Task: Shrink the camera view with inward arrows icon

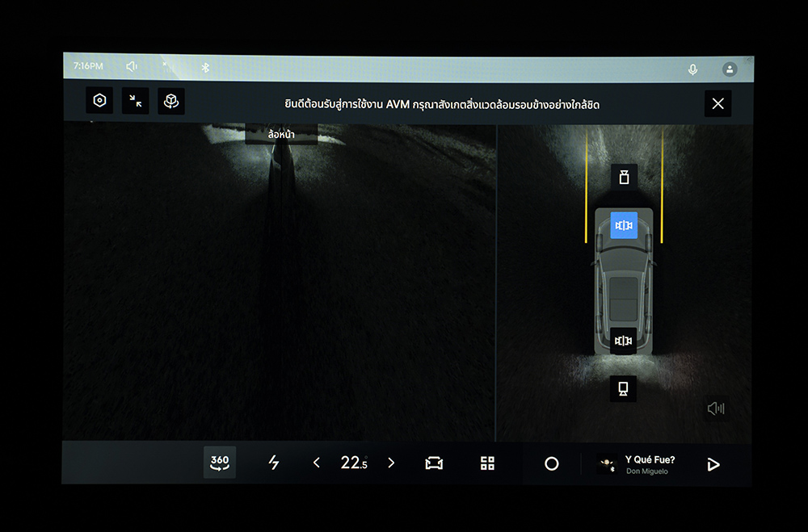Action: (136, 101)
